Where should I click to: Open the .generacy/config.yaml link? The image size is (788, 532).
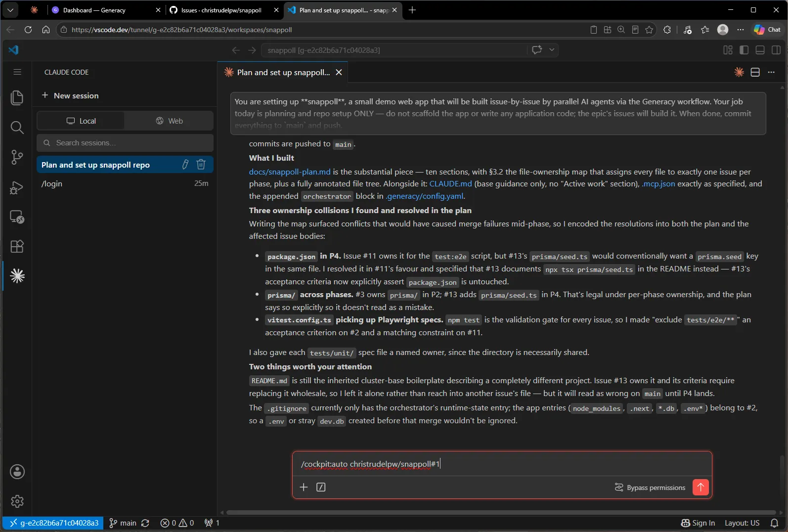point(425,196)
